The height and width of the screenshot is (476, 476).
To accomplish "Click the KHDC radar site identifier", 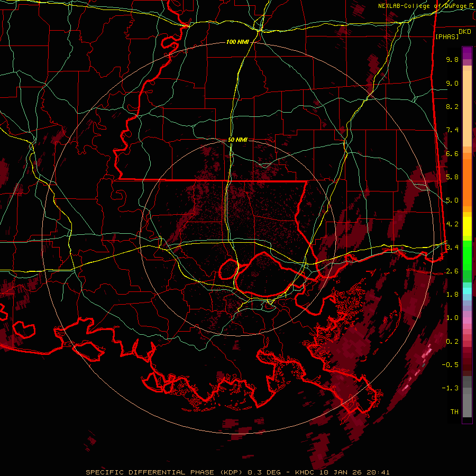I will click(x=305, y=472).
